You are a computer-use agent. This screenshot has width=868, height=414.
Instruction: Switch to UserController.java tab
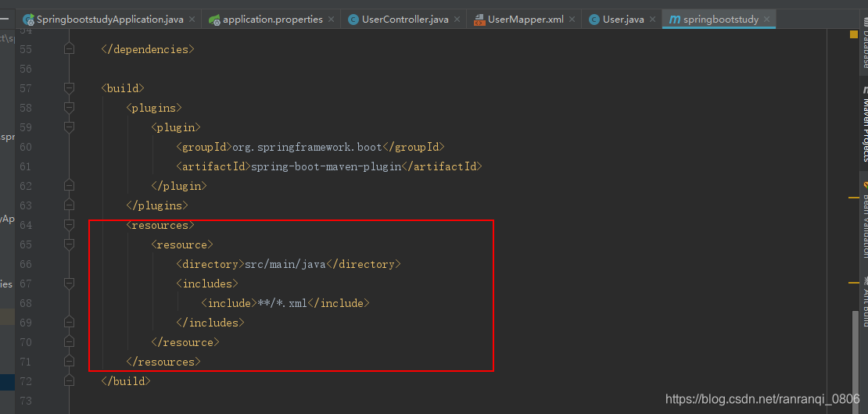pyautogui.click(x=405, y=20)
